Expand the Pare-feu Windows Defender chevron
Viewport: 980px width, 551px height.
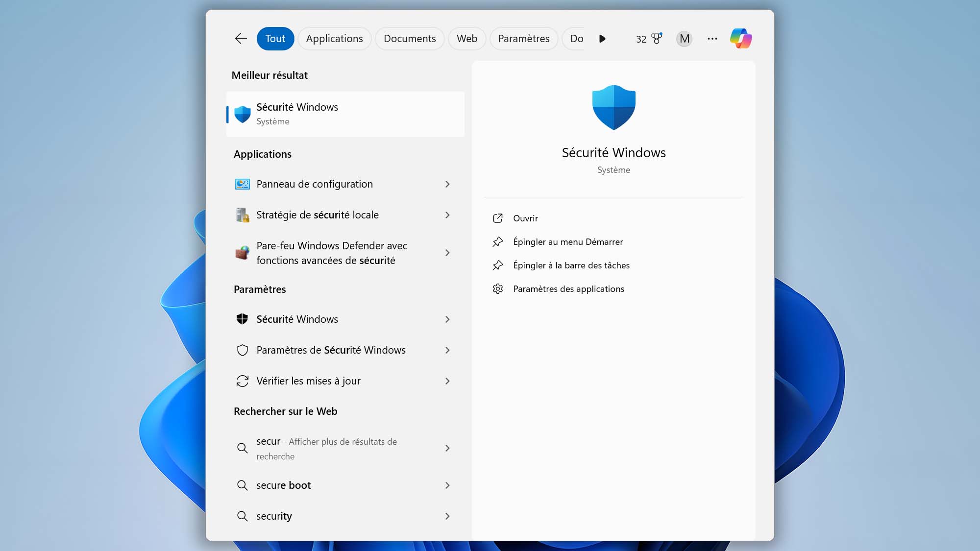tap(447, 253)
